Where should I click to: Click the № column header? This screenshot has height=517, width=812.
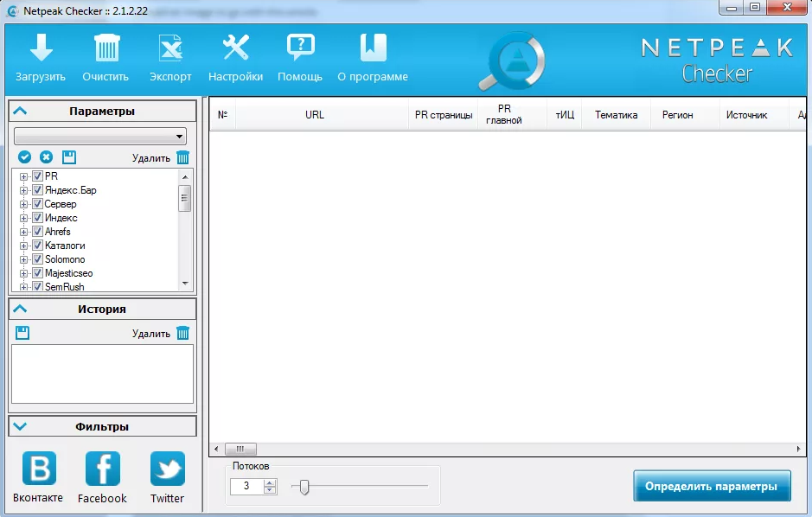223,114
